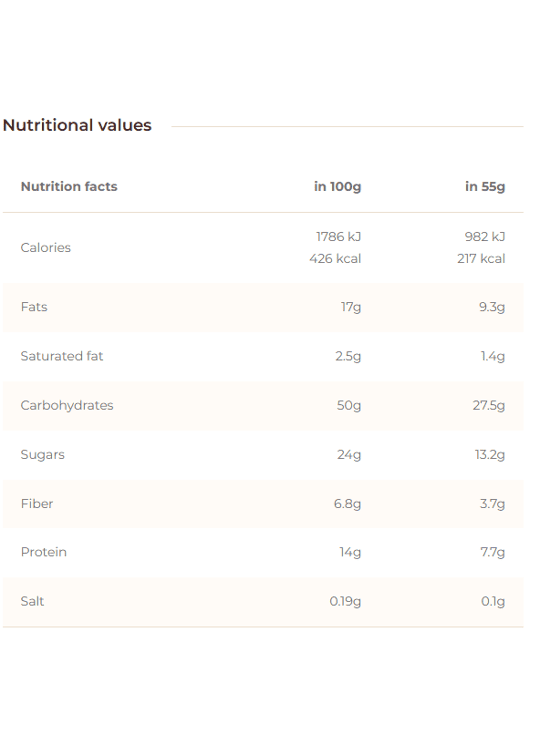Click the in 55g column header

(x=485, y=186)
